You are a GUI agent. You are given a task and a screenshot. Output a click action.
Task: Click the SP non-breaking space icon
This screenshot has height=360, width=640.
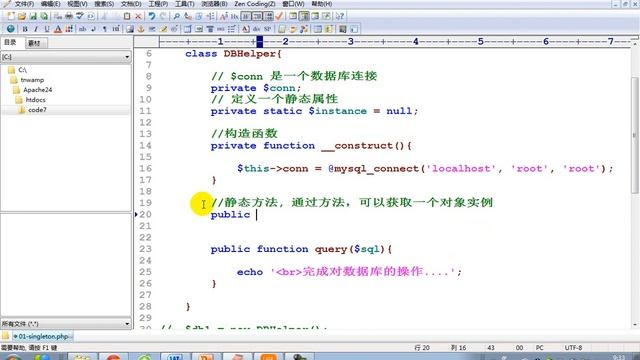268,29
